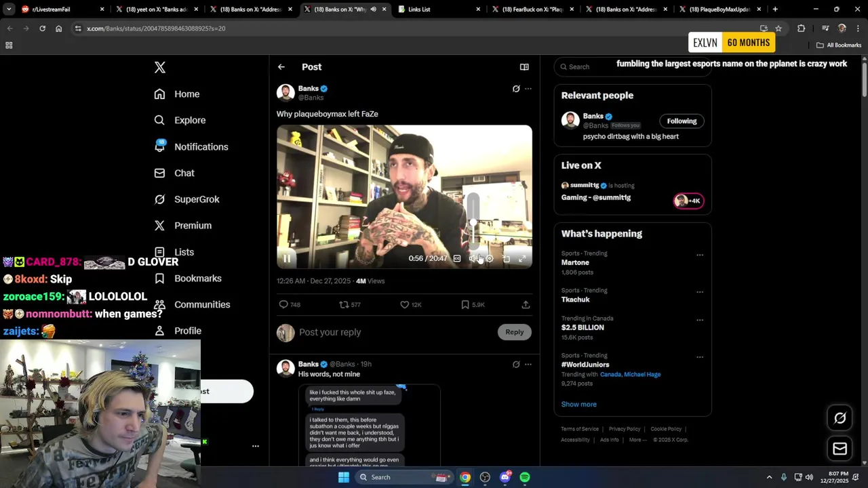
Task: Open Spotify from the taskbar
Action: (525, 477)
